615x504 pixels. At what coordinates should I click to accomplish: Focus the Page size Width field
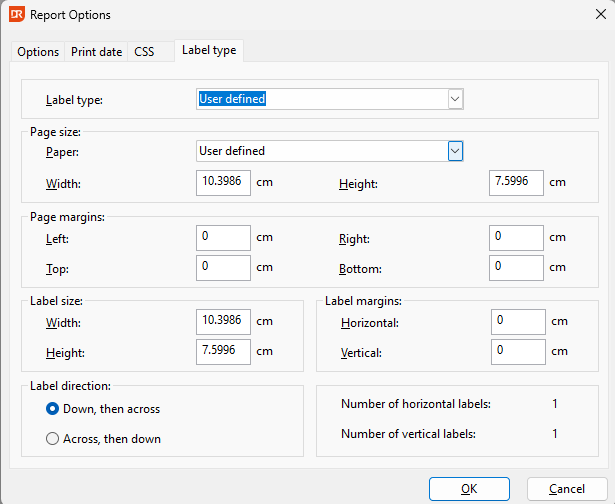[223, 183]
